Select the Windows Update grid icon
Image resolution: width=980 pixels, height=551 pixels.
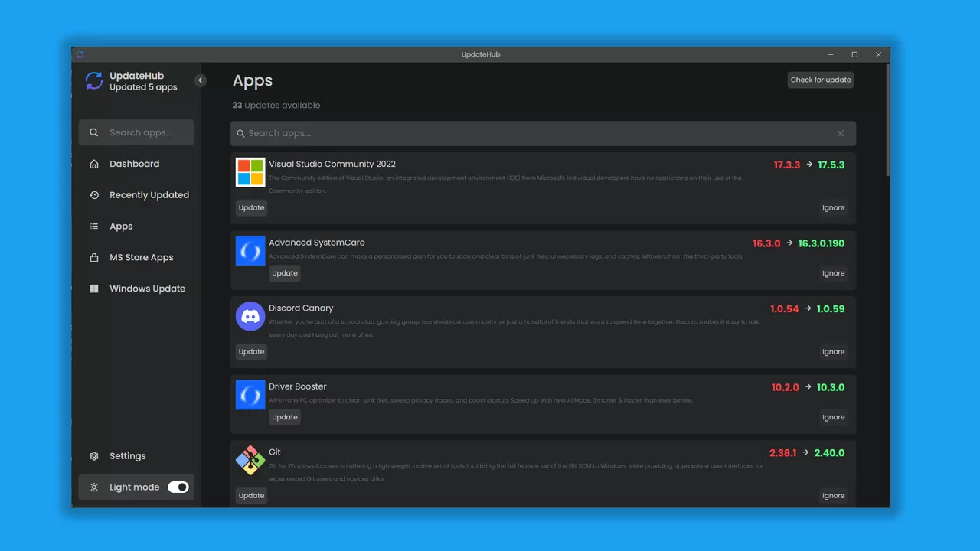pyautogui.click(x=93, y=289)
